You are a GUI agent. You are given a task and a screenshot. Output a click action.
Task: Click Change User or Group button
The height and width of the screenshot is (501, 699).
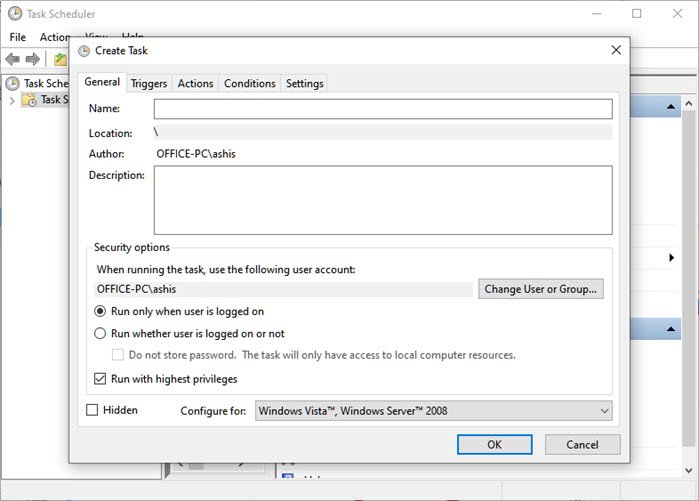(x=540, y=289)
